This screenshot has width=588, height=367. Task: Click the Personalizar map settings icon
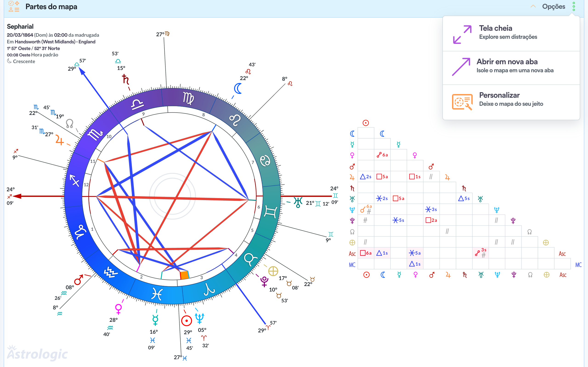pyautogui.click(x=462, y=102)
